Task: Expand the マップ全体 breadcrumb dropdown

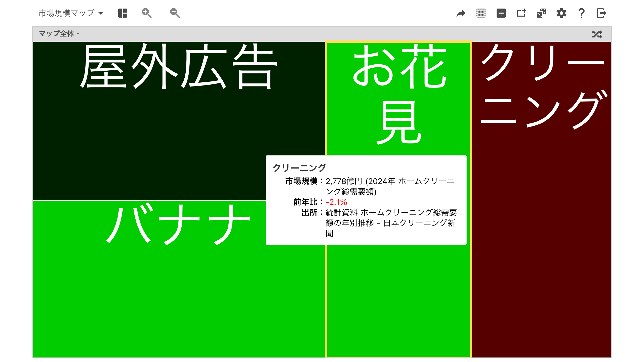Action: coord(59,34)
